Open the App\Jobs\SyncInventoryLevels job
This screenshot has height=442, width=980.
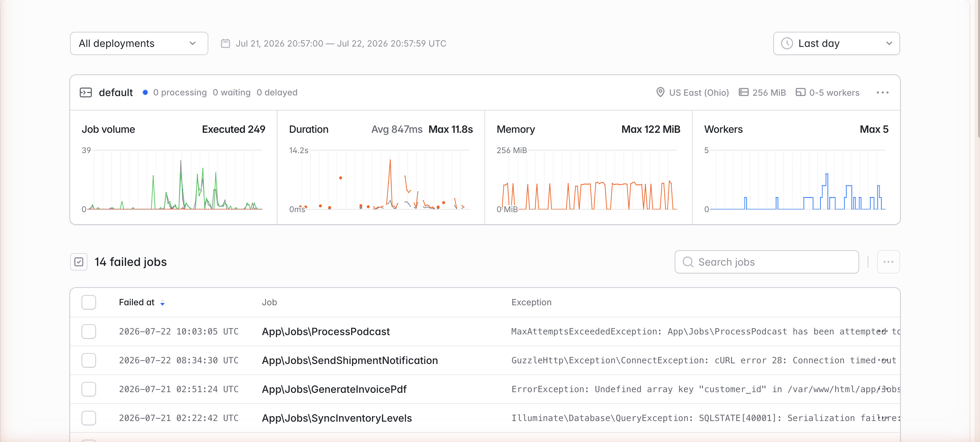337,418
